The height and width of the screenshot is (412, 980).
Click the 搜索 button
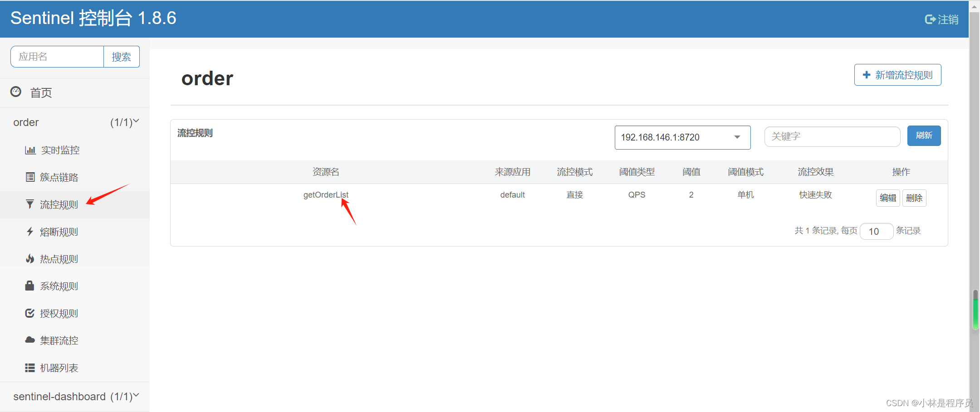[x=122, y=57]
